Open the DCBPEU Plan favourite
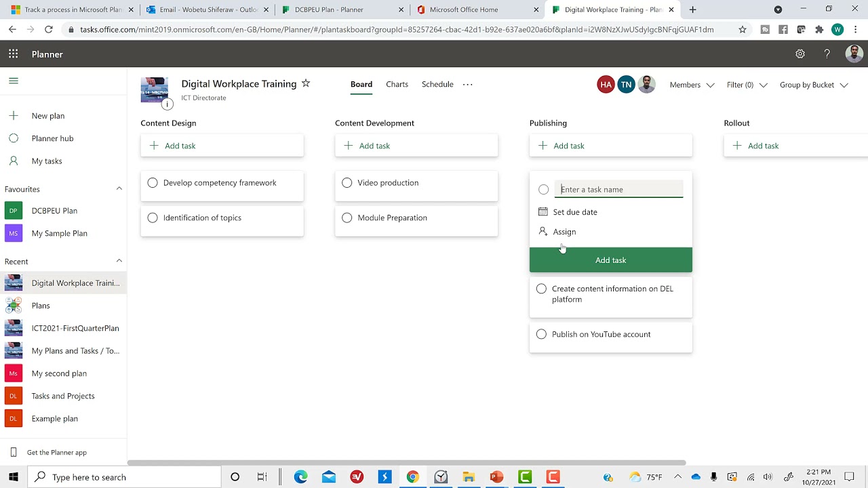This screenshot has width=868, height=488. coord(54,211)
